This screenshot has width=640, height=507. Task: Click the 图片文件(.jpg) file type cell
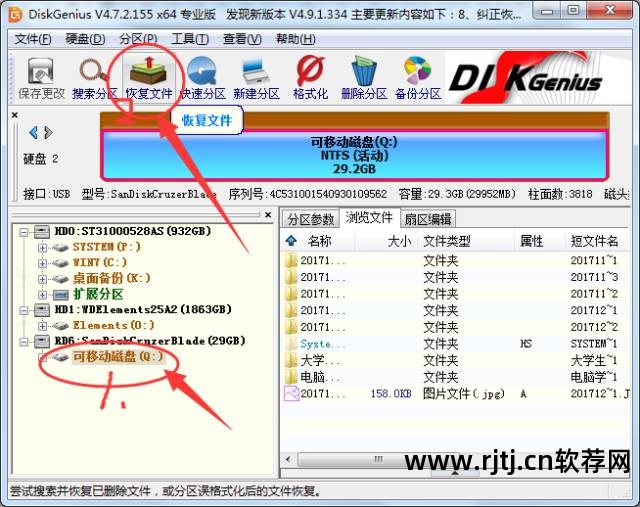click(464, 394)
